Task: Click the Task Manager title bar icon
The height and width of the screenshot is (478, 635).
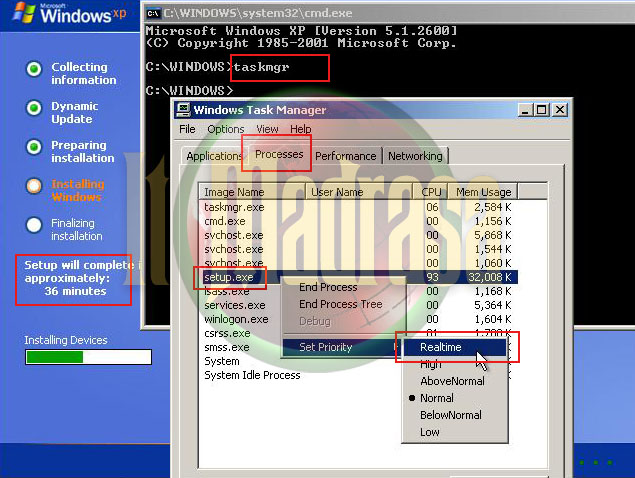Action: [183, 110]
